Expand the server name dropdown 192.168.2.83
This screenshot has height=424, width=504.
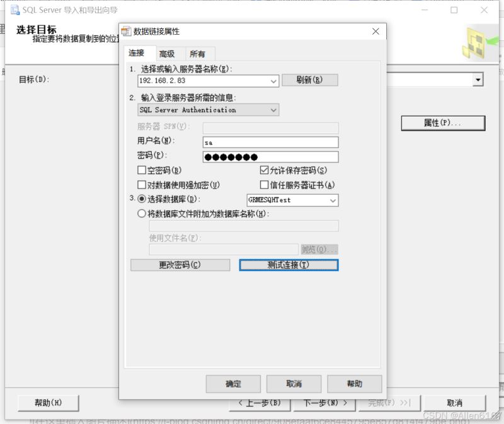point(273,81)
